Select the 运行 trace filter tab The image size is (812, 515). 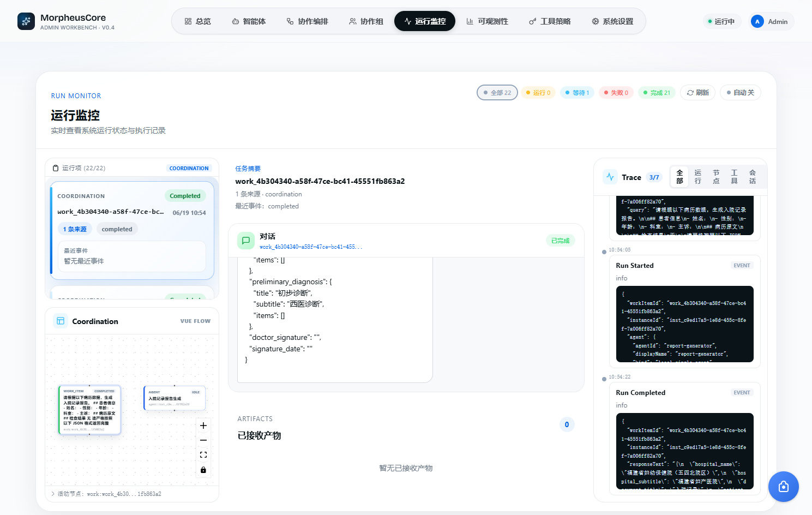tap(698, 177)
